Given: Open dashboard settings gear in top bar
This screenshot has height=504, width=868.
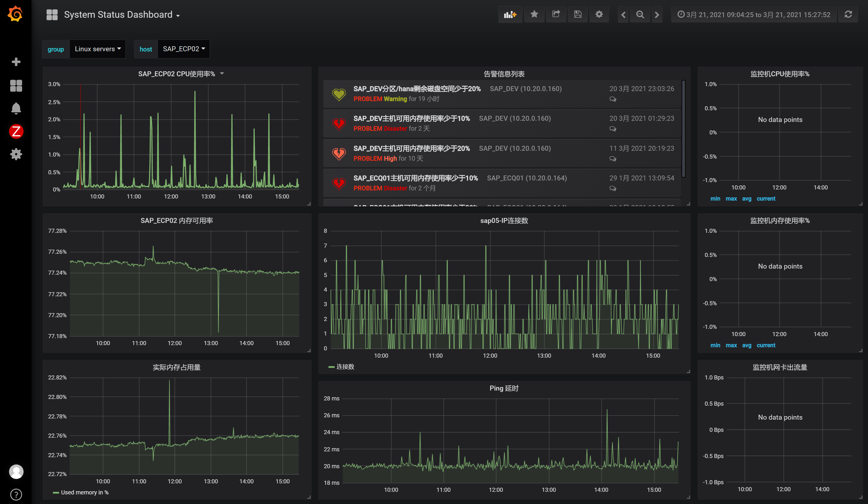Looking at the screenshot, I should pyautogui.click(x=599, y=15).
